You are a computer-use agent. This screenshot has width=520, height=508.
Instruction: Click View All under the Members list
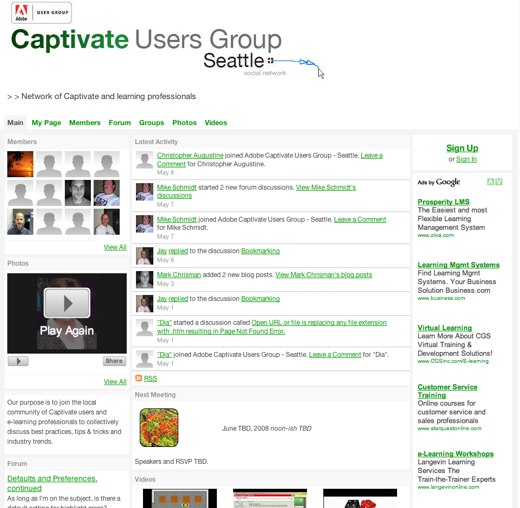(115, 247)
